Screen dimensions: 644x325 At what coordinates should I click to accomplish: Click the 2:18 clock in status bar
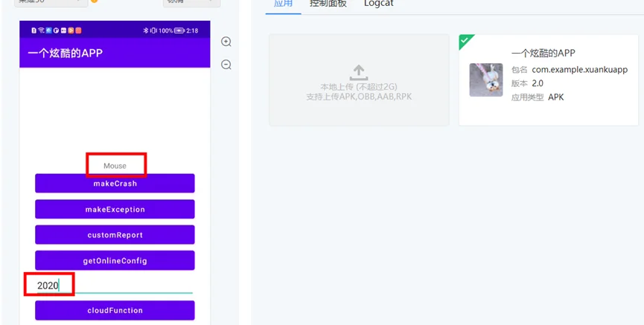pos(192,30)
